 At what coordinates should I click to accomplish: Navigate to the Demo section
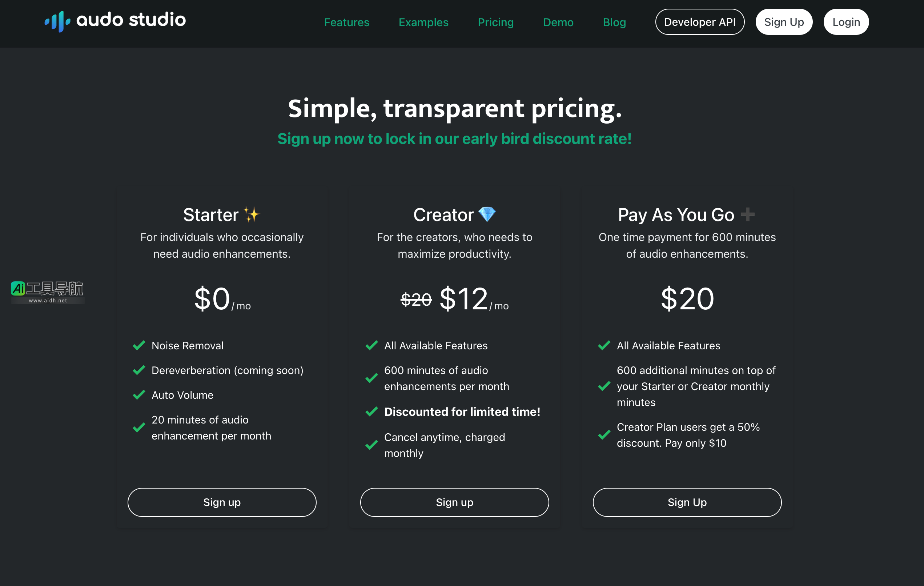click(x=558, y=22)
